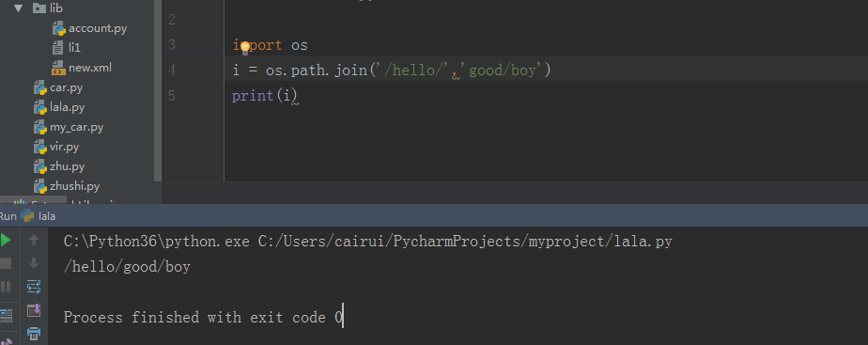868x345 pixels.
Task: Click the python.exe command line in the console
Action: coord(368,242)
